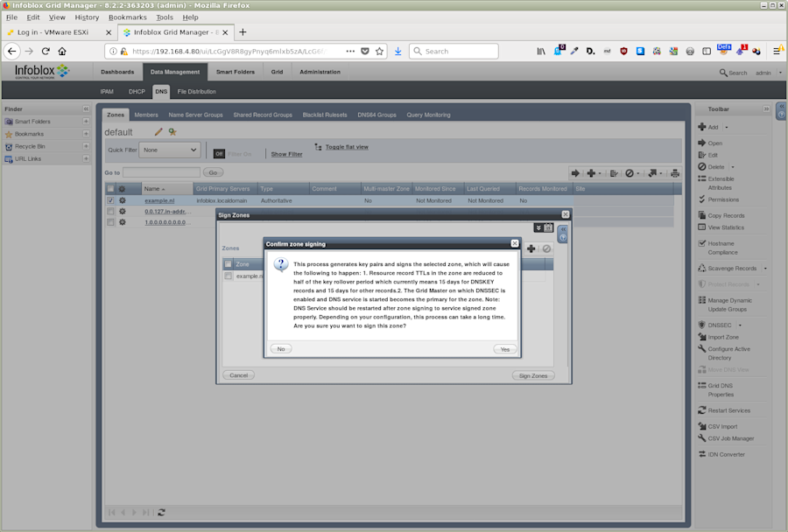Open the export dropdown in zones toolbar
Image resolution: width=788 pixels, height=532 pixels.
coord(661,173)
